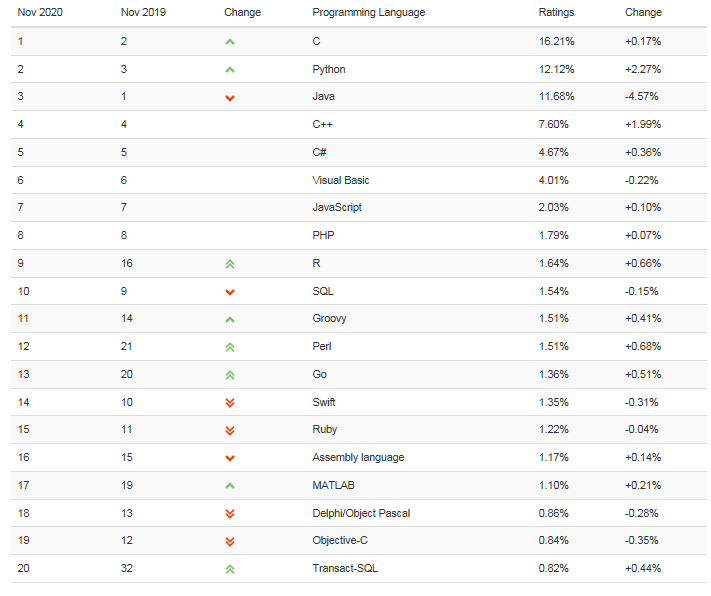
Task: Click the double green arrow in R row
Action: pyautogui.click(x=230, y=264)
